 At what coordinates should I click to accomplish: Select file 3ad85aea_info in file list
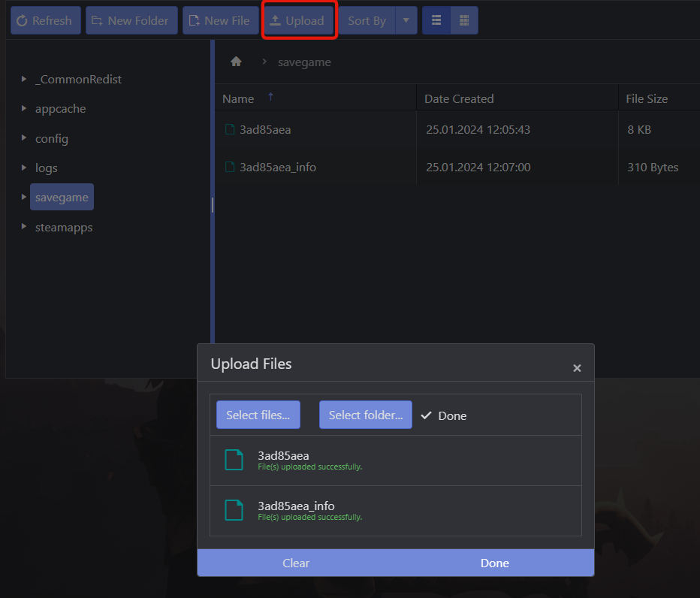click(278, 167)
